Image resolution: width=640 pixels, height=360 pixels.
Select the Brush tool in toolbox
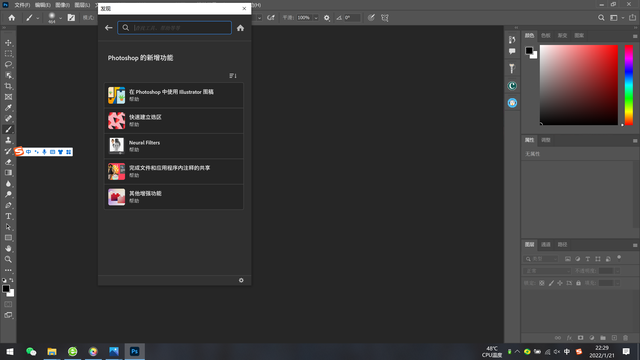[x=8, y=129]
